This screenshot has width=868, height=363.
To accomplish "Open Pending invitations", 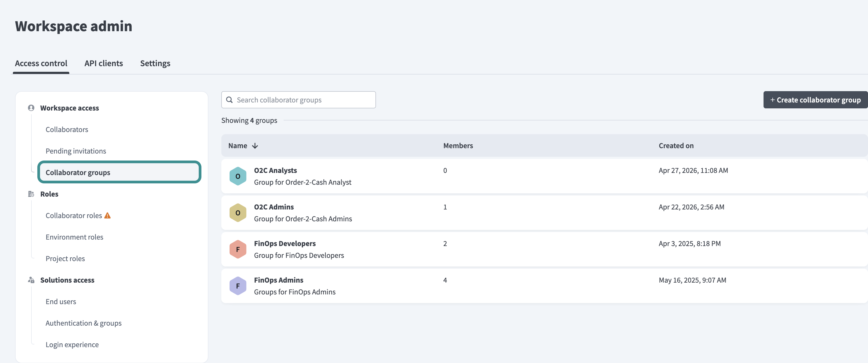I will click(x=75, y=151).
